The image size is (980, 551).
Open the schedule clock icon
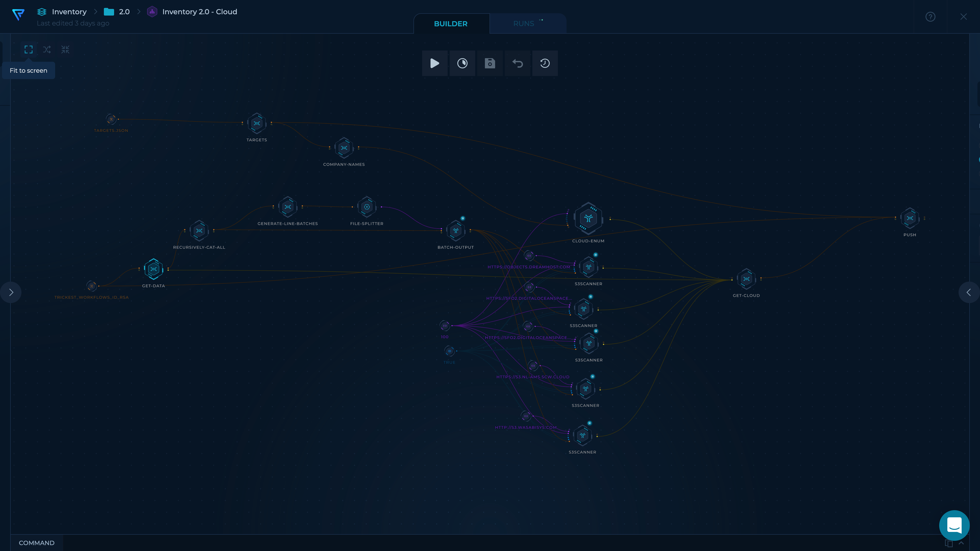point(462,63)
